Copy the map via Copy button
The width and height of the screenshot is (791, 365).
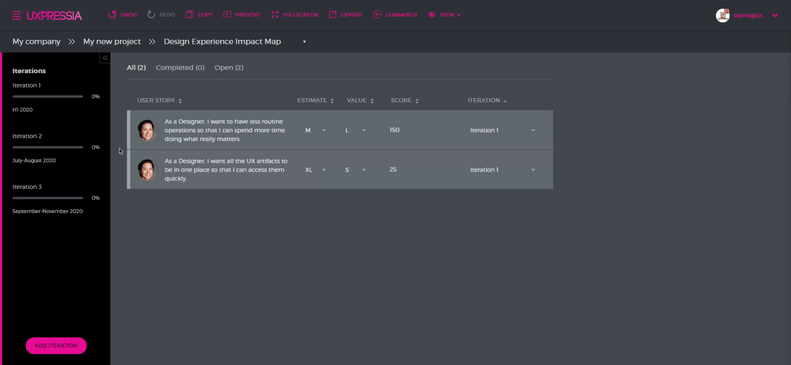pos(199,15)
